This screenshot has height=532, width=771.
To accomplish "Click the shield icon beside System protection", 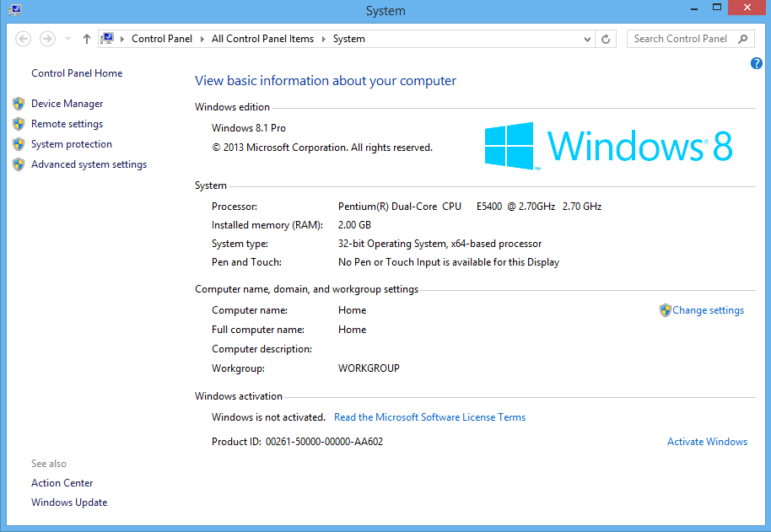I will pos(19,144).
